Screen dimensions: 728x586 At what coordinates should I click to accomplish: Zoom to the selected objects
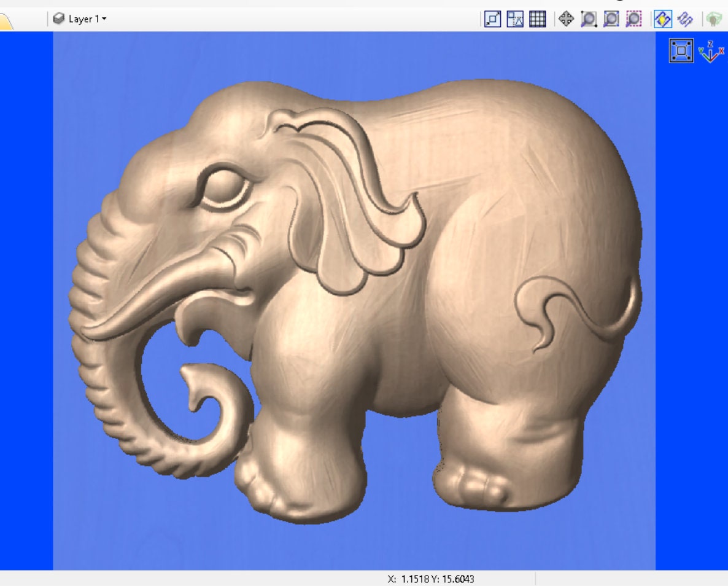point(633,19)
